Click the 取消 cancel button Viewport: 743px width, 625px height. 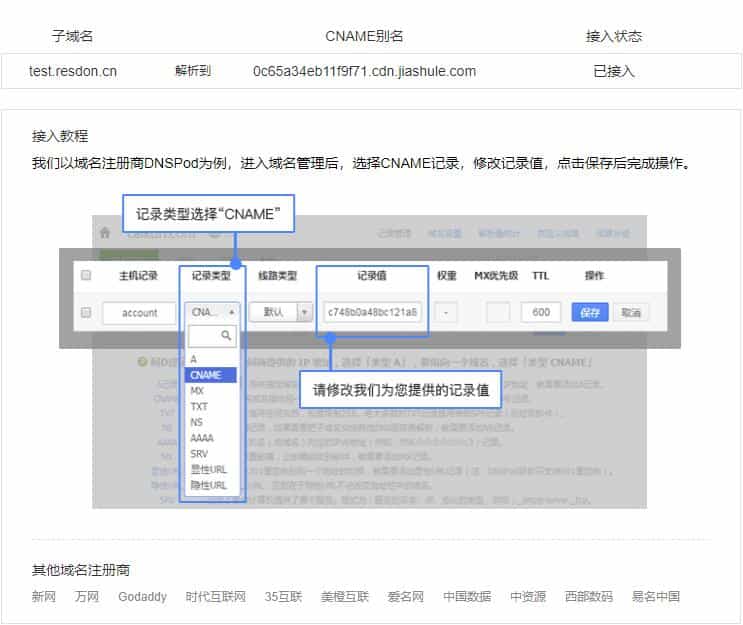(x=631, y=312)
